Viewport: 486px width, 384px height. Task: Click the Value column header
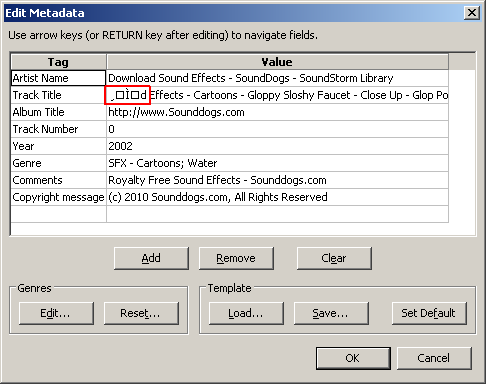click(277, 62)
